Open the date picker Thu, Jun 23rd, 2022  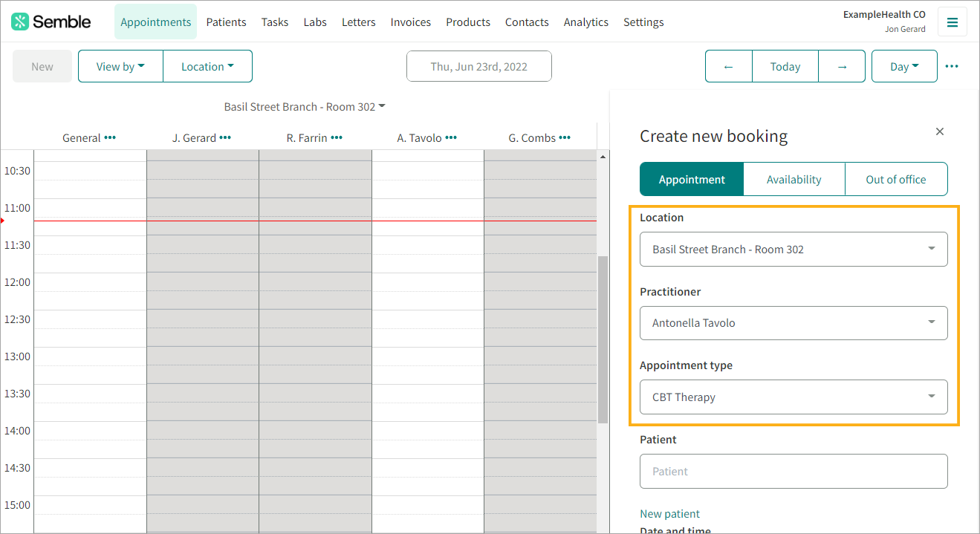(479, 66)
